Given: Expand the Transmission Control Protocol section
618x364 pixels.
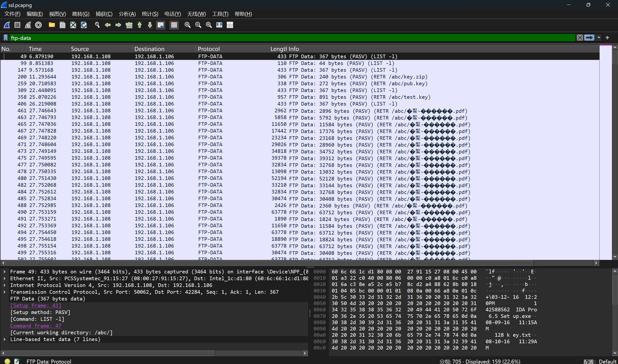Looking at the screenshot, I should [4, 292].
